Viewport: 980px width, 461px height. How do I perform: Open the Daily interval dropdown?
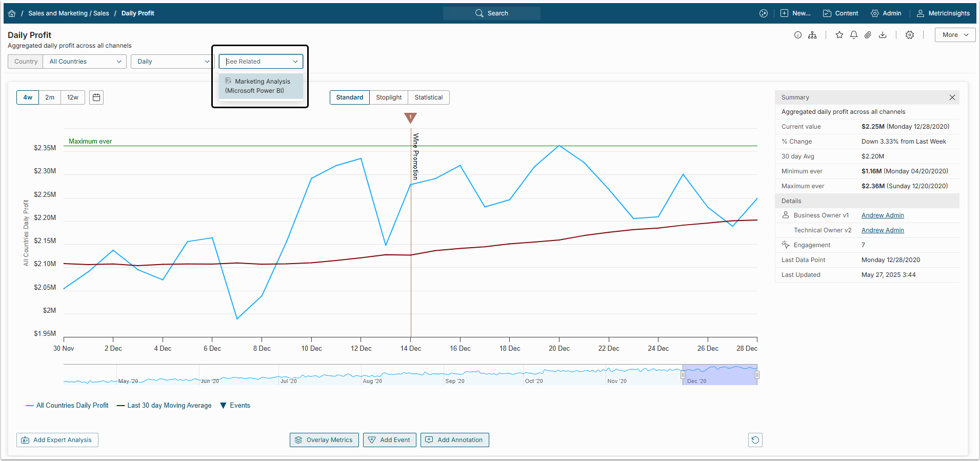point(172,62)
